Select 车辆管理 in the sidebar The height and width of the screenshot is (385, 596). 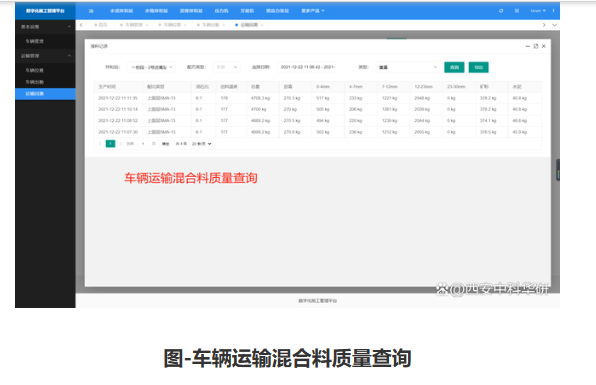[45, 41]
